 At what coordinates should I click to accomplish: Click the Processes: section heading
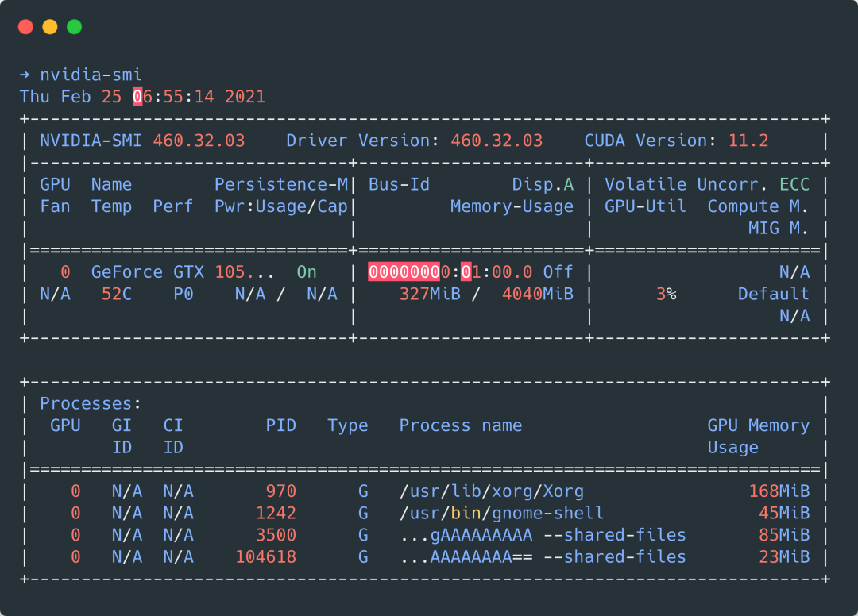coord(91,403)
